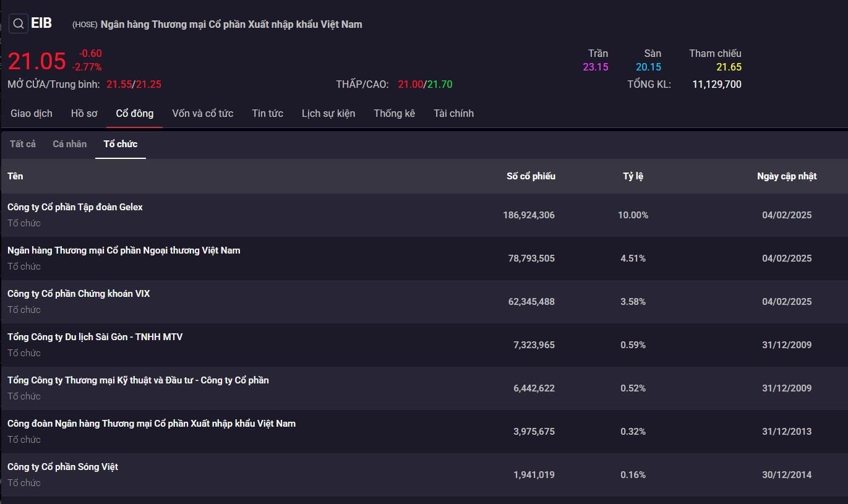The width and height of the screenshot is (848, 504).
Task: Click the total volume 11,129,700
Action: [717, 85]
